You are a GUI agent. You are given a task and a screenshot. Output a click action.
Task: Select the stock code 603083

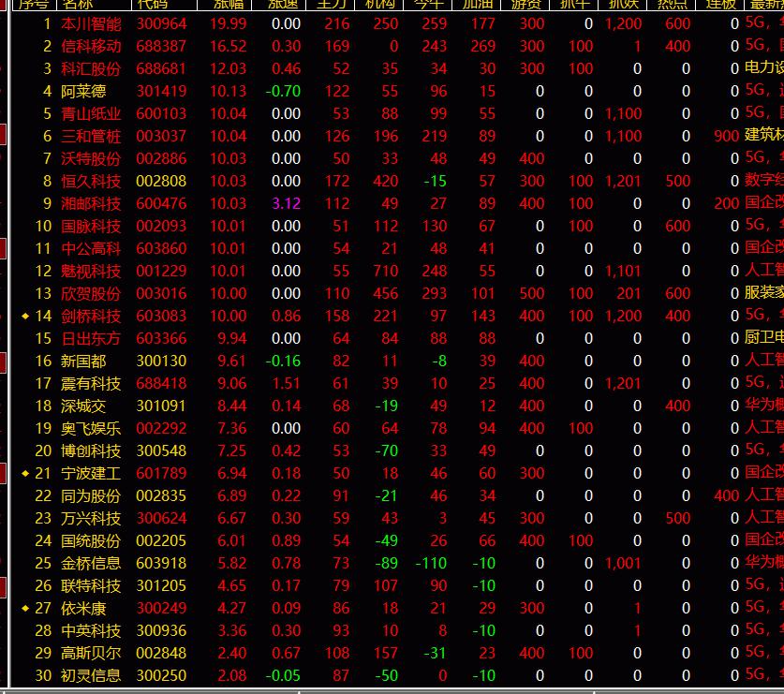(161, 316)
